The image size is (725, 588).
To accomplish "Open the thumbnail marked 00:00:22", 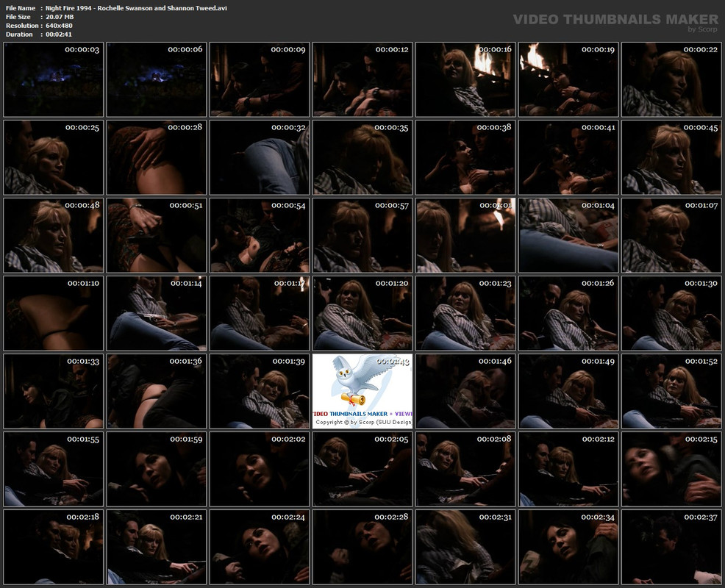I will tap(671, 79).
